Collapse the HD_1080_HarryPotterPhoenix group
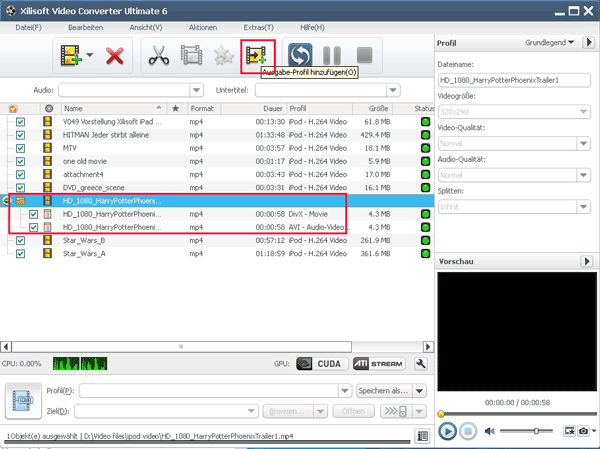 (5, 201)
